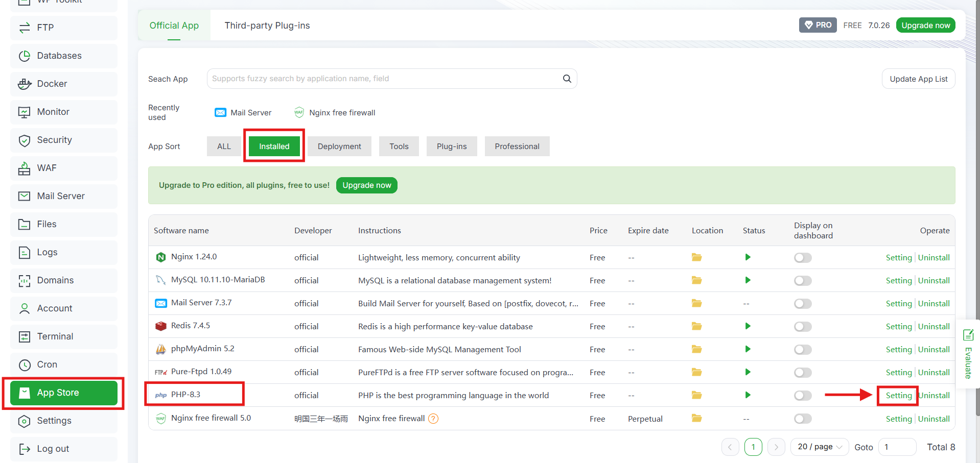980x463 pixels.
Task: Open the Monitor sidebar page
Action: tap(64, 112)
